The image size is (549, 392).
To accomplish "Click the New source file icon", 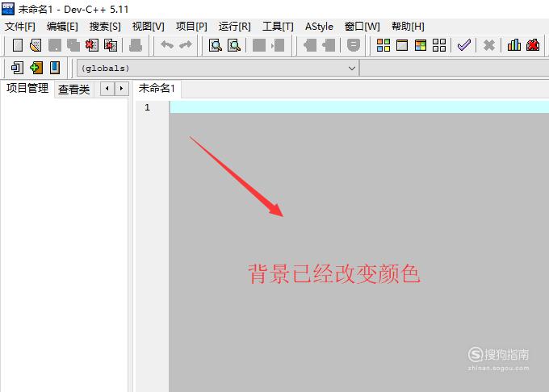I will [x=18, y=45].
